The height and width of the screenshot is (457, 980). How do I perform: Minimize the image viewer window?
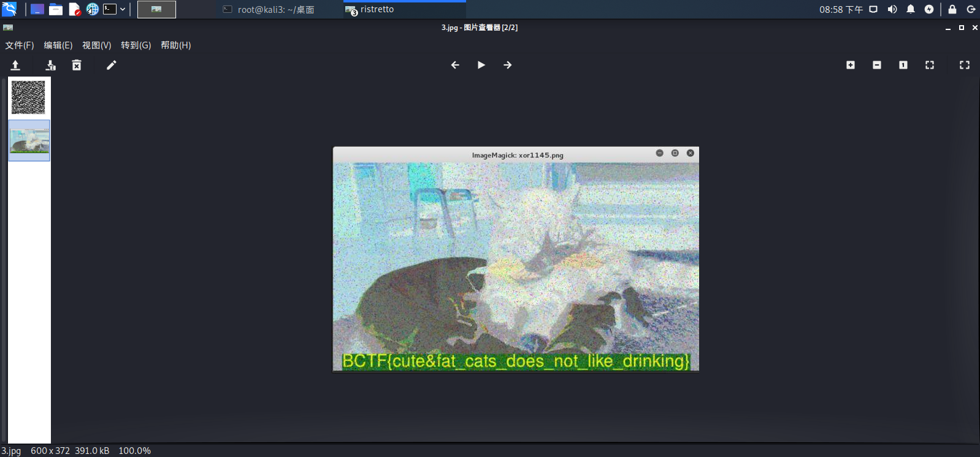(x=948, y=28)
